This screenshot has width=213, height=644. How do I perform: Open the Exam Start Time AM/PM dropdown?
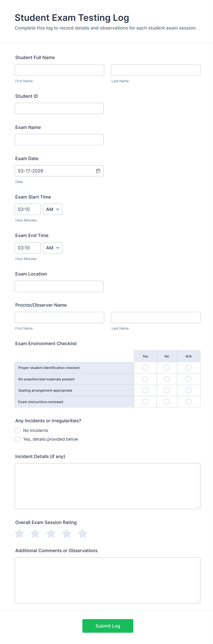click(52, 209)
